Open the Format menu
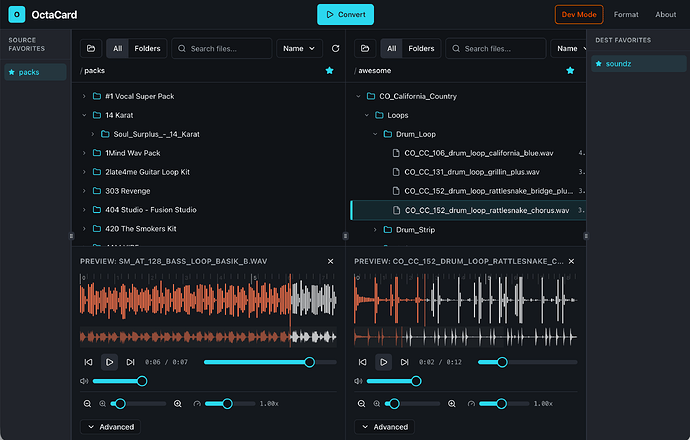The width and height of the screenshot is (690, 440). pyautogui.click(x=626, y=14)
